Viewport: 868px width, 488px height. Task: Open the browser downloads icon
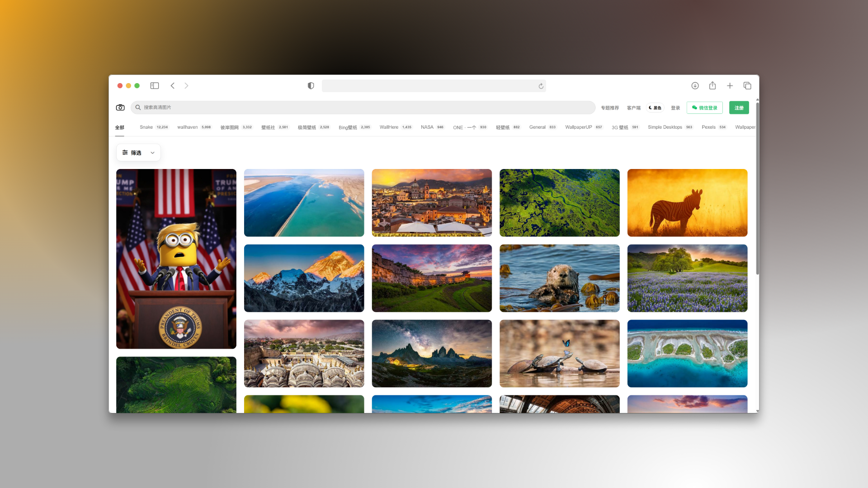(x=695, y=86)
